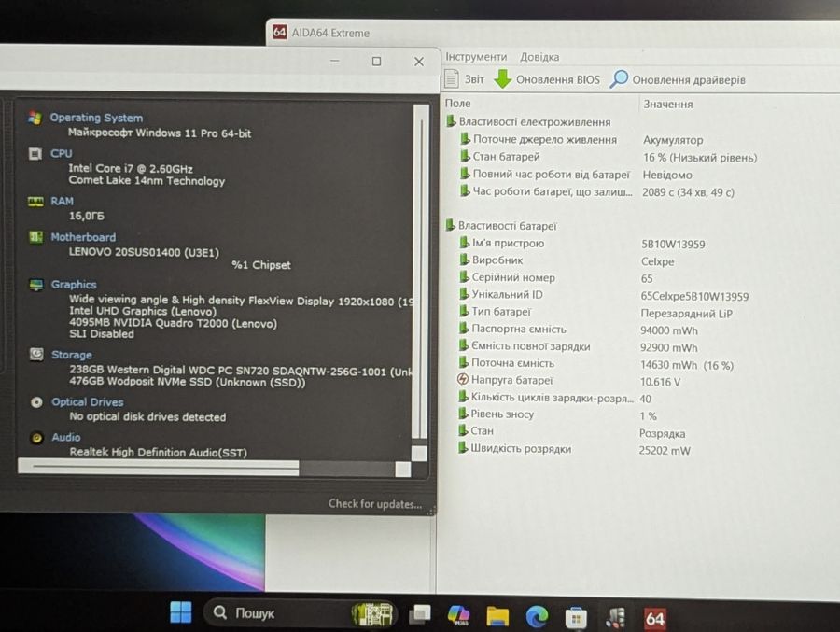Click the green Оновлення BIOS arrow icon

tap(502, 78)
